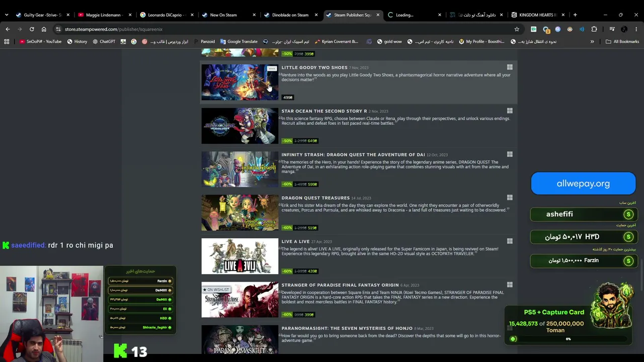The image size is (644, 362).
Task: Click the Star Ocean -50% discount price
Action: 299,141
